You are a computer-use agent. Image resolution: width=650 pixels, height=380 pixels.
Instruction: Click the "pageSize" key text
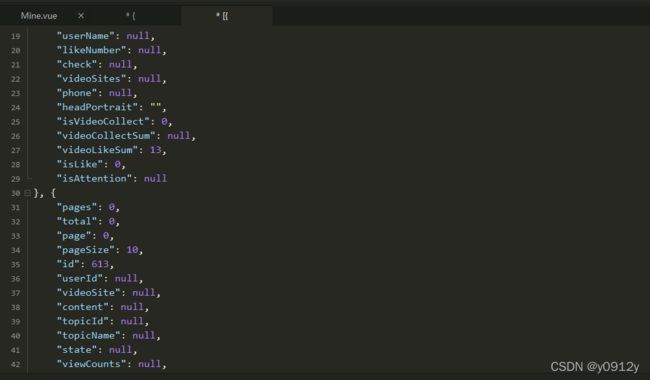click(85, 250)
